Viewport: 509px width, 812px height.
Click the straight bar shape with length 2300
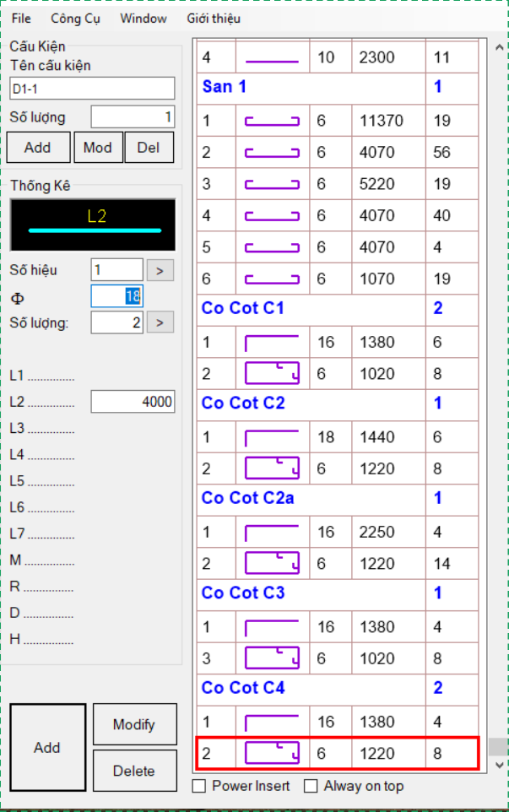point(273,61)
